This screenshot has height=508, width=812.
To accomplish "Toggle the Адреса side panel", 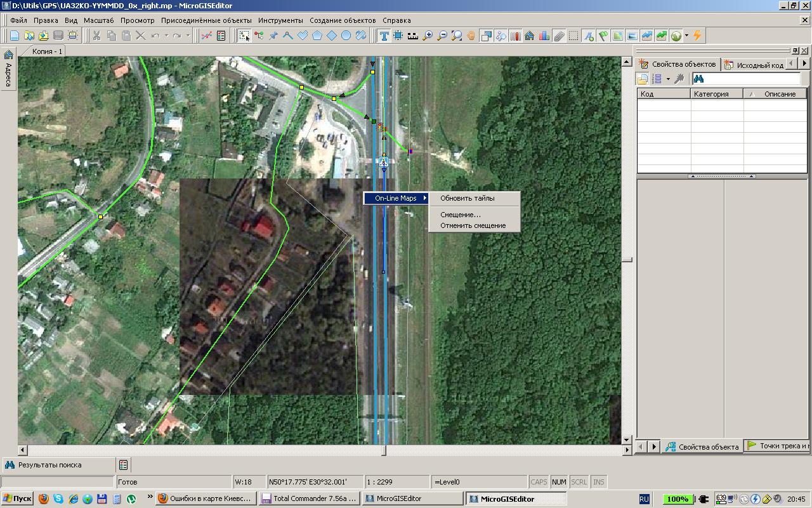I will tap(8, 70).
